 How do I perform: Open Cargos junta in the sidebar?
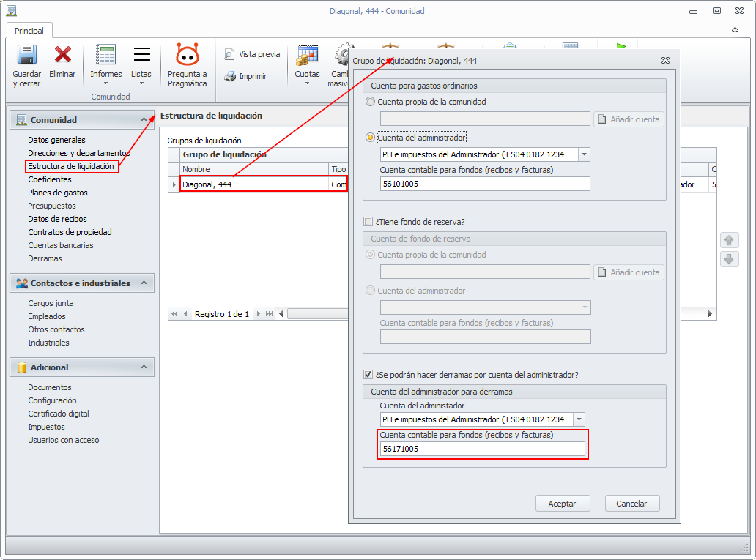coord(51,303)
